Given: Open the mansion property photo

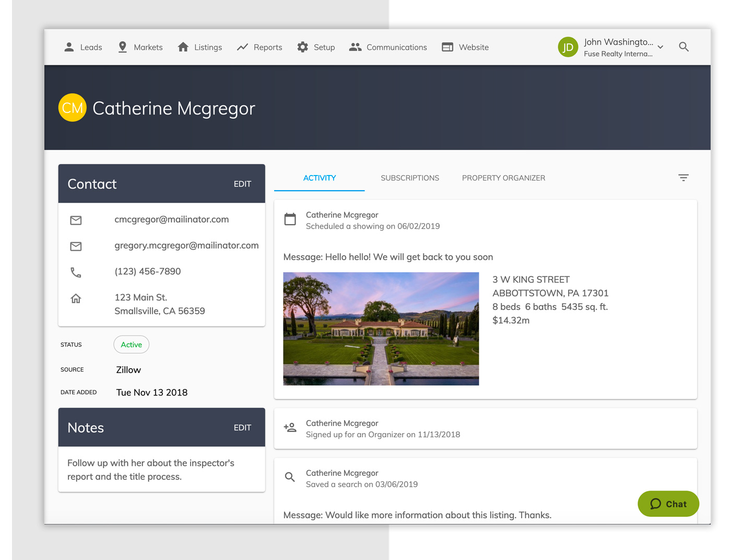Looking at the screenshot, I should (381, 329).
